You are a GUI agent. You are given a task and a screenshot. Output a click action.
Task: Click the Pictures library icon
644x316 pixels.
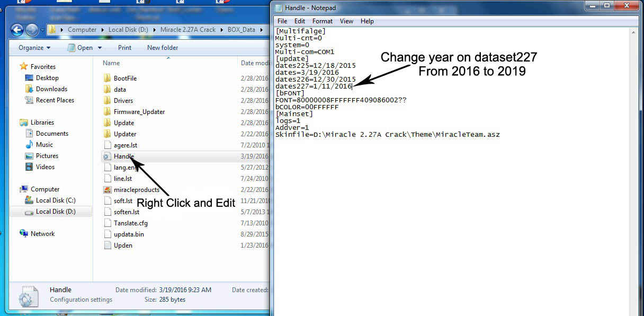[30, 155]
